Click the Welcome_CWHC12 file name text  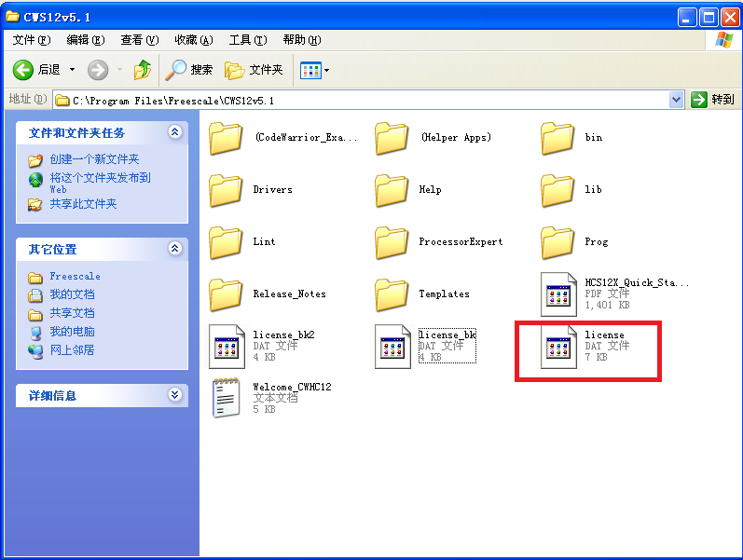[x=292, y=387]
